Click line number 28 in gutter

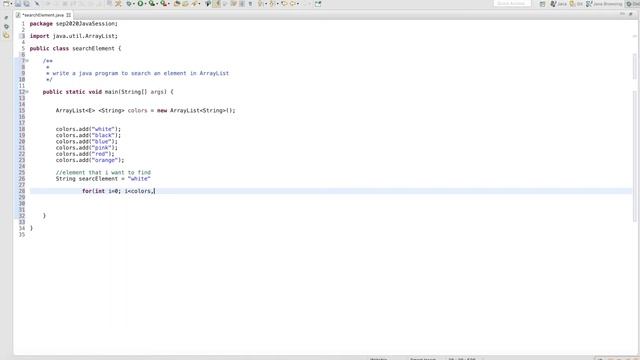22,191
